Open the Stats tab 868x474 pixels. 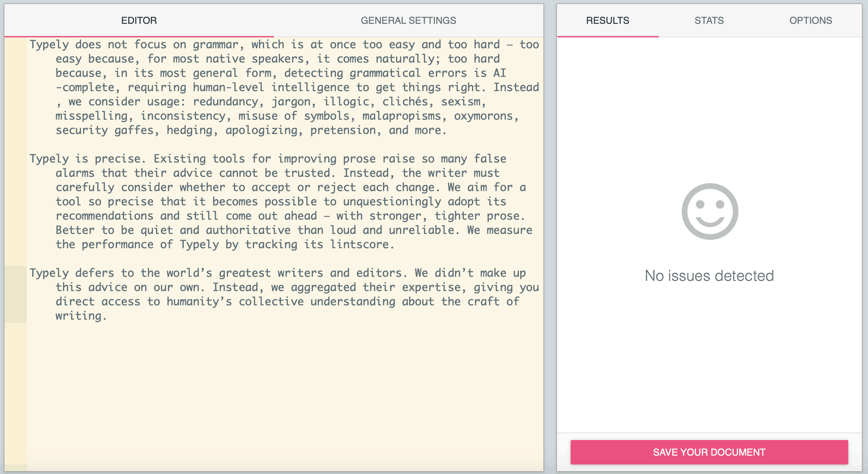click(x=709, y=20)
